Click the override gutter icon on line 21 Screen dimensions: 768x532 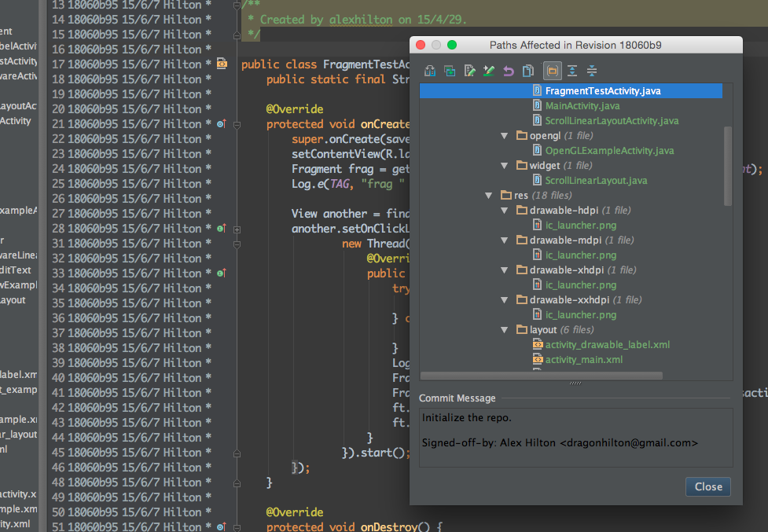click(x=221, y=123)
